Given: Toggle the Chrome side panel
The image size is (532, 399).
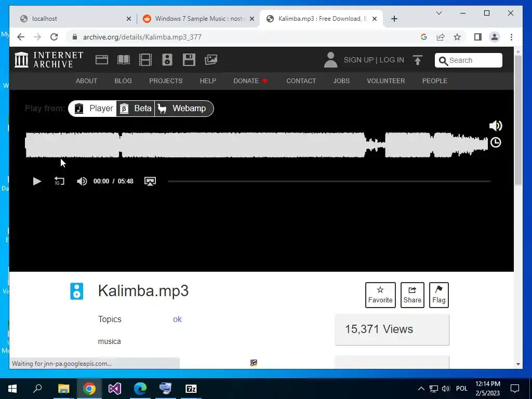Looking at the screenshot, I should pyautogui.click(x=478, y=37).
